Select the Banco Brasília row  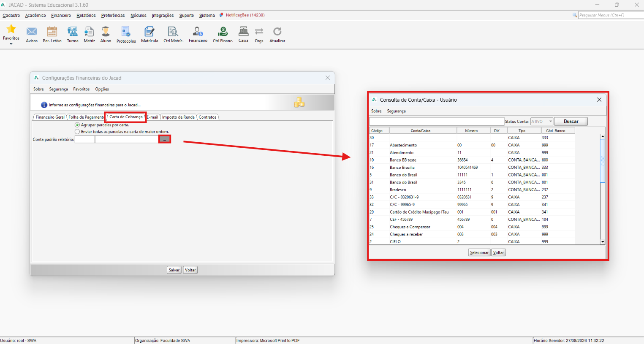tap(472, 168)
